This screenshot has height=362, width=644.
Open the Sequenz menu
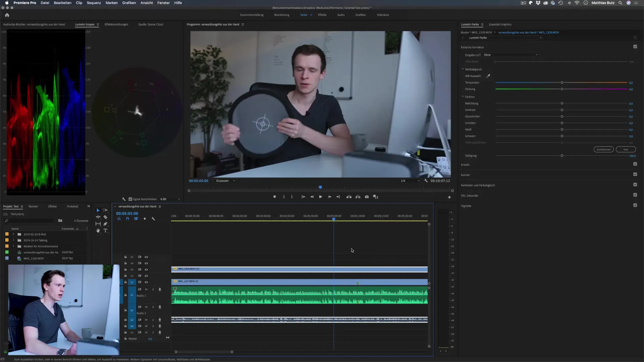coord(94,3)
